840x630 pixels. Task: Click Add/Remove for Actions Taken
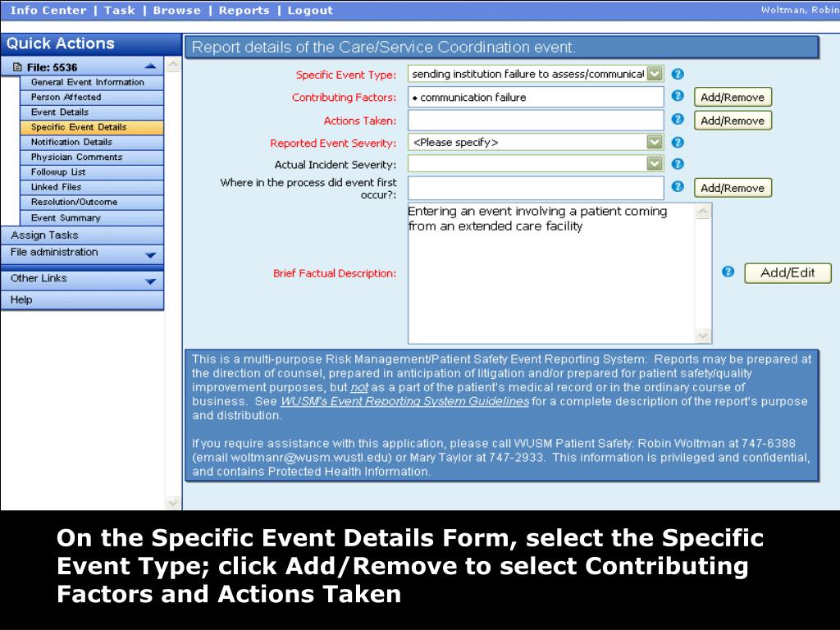pyautogui.click(x=733, y=121)
